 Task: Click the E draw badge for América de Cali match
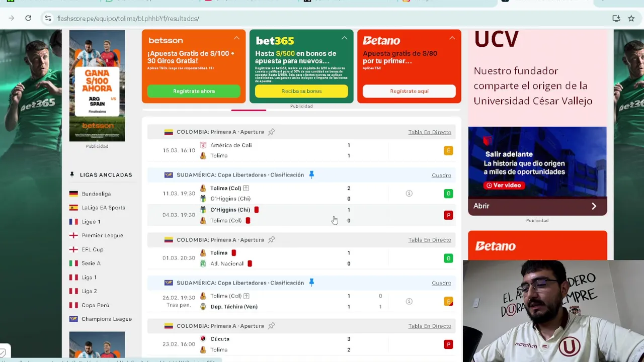(x=448, y=150)
